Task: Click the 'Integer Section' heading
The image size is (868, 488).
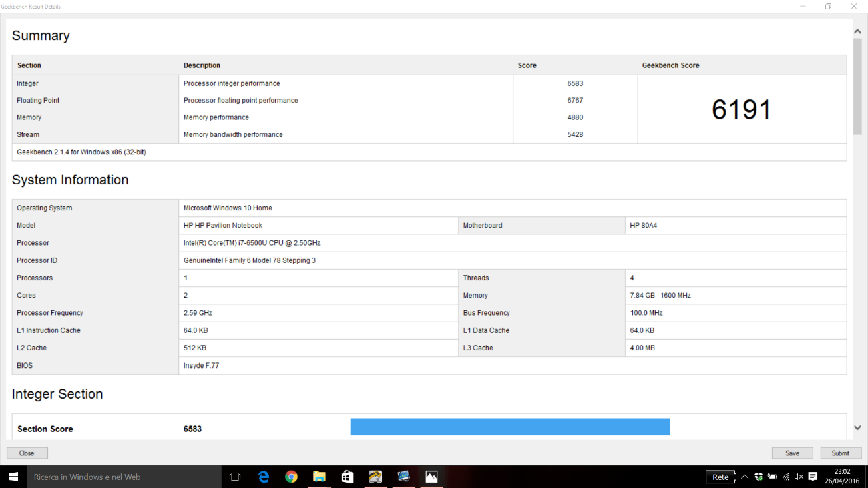Action: [x=57, y=394]
